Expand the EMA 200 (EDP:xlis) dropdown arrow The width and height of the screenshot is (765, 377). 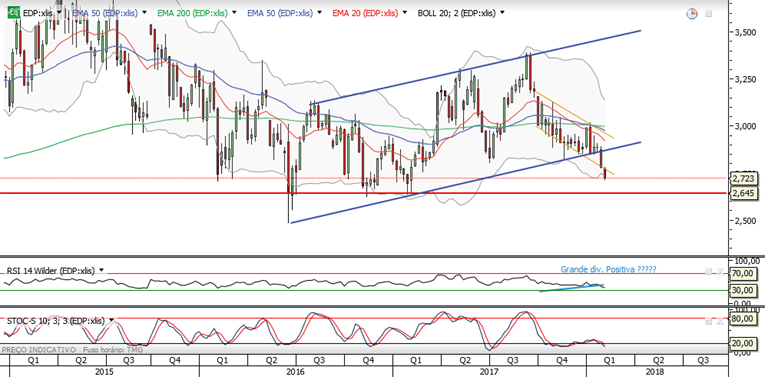coord(235,13)
